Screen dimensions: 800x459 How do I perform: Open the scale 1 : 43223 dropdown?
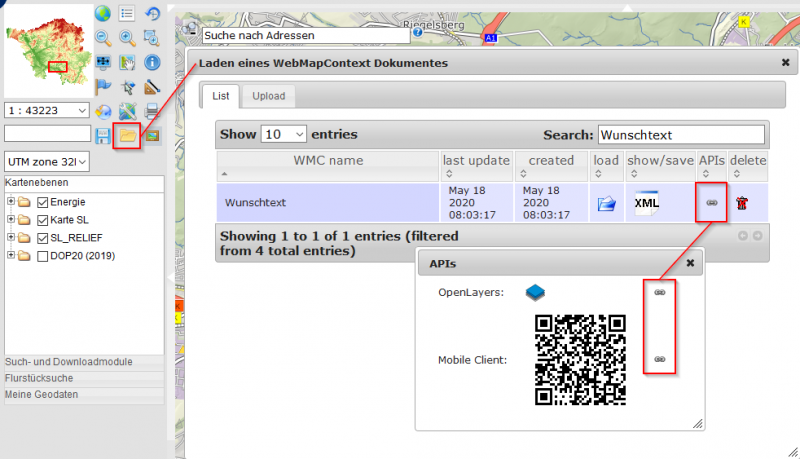(47, 110)
